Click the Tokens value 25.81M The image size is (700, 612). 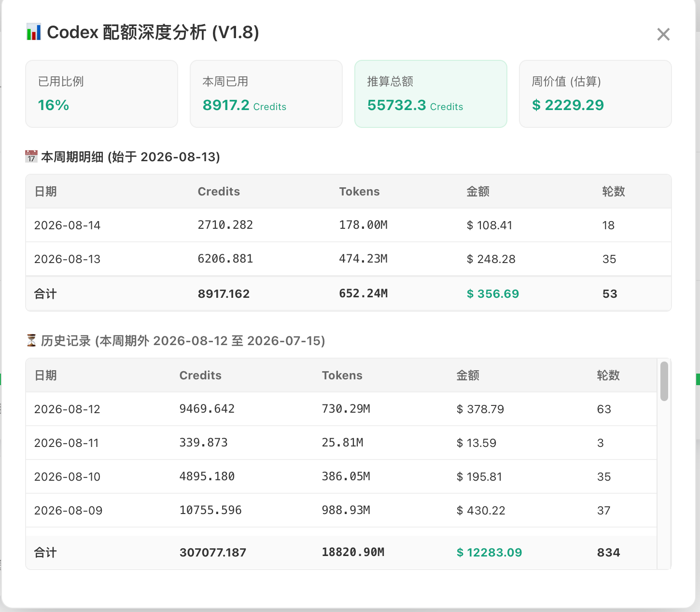click(x=342, y=443)
